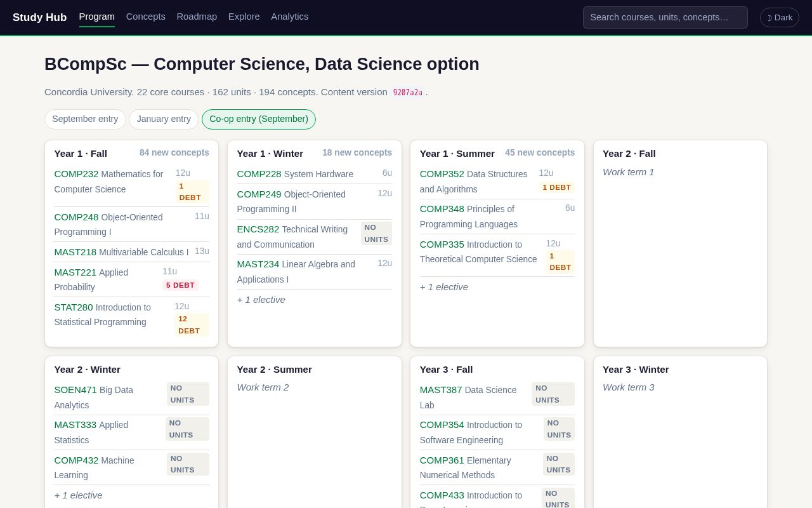Click 'Work term 1' in Year 2 Fall
This screenshot has height=508, width=812.
pos(628,172)
